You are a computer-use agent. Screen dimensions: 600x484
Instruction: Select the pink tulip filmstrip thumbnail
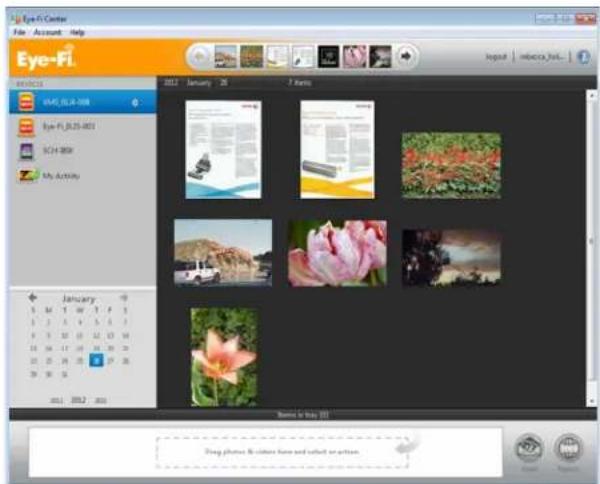coord(354,57)
